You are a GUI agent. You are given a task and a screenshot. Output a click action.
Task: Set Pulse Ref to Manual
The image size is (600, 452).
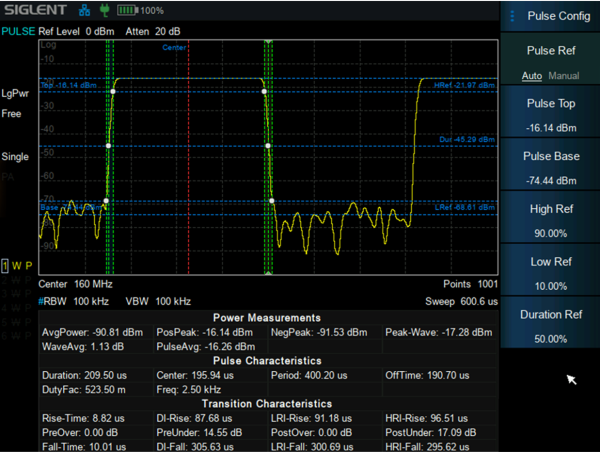[x=563, y=76]
